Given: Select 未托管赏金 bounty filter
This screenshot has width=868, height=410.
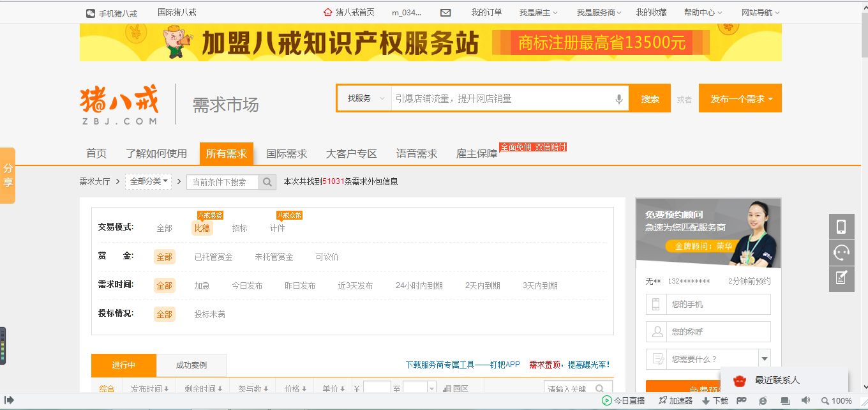Looking at the screenshot, I should [x=274, y=257].
